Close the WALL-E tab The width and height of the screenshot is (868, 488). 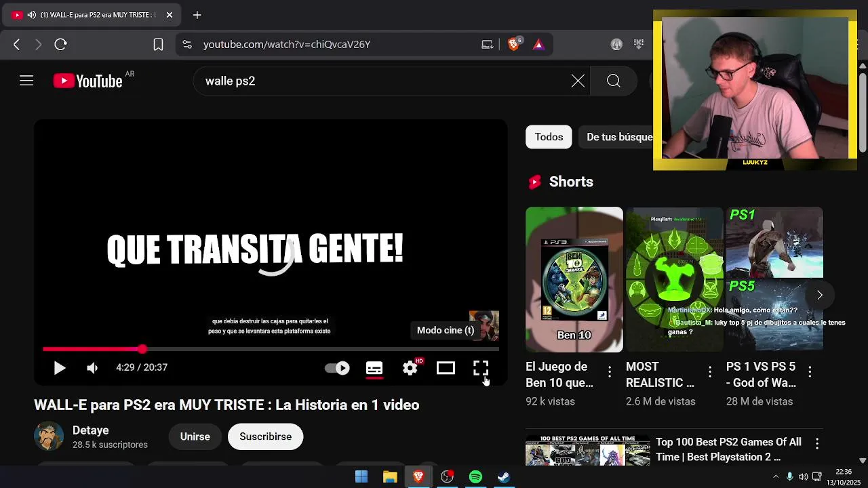click(169, 14)
